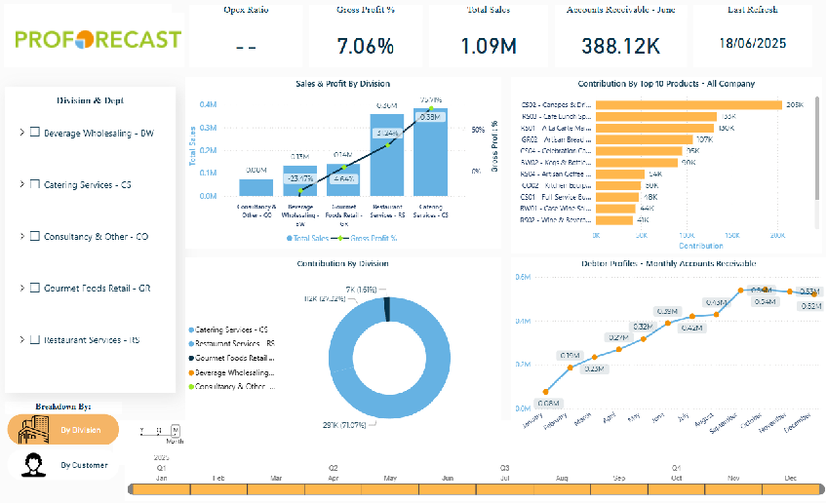The image size is (827, 504).
Task: Click Consultancy & Other green legend dot
Action: 189,386
